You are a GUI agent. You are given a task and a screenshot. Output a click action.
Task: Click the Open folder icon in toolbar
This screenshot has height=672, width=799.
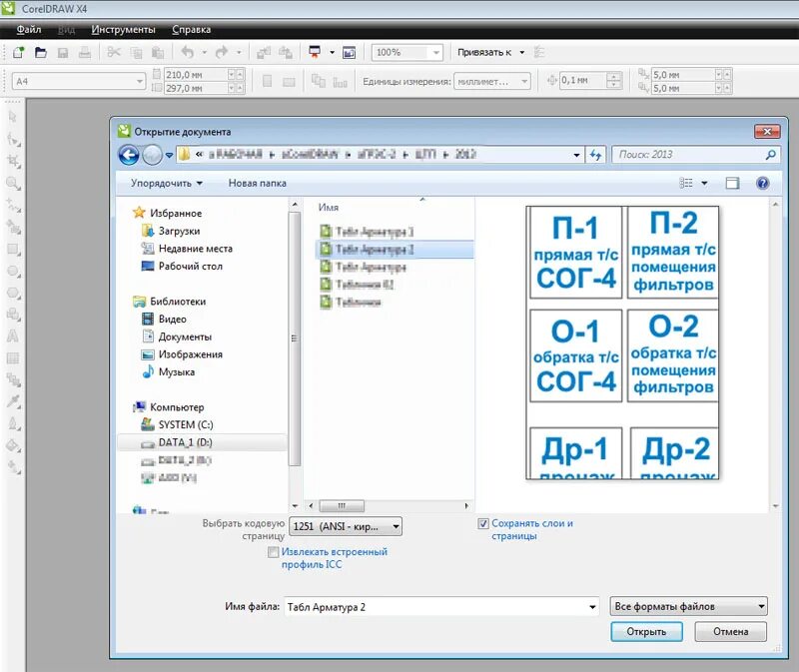tap(41, 53)
